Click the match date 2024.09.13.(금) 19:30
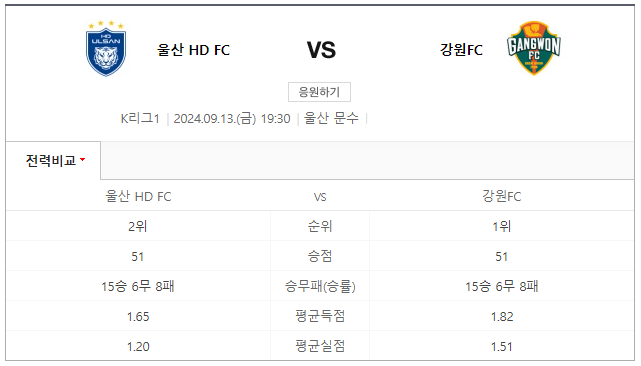 tap(232, 119)
